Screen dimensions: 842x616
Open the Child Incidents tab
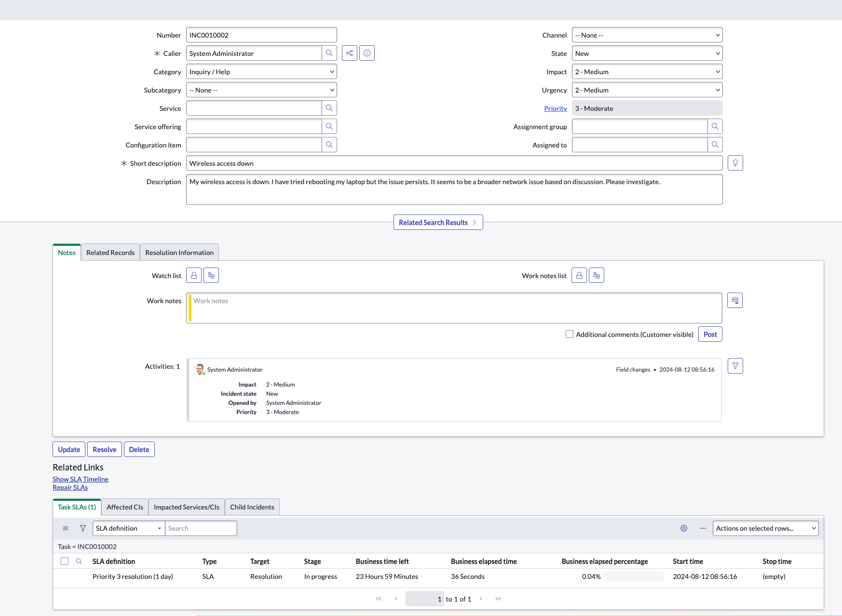(252, 507)
